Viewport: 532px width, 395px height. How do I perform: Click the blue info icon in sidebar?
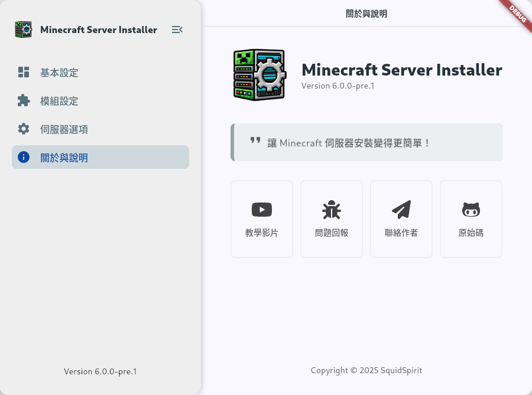coord(24,157)
